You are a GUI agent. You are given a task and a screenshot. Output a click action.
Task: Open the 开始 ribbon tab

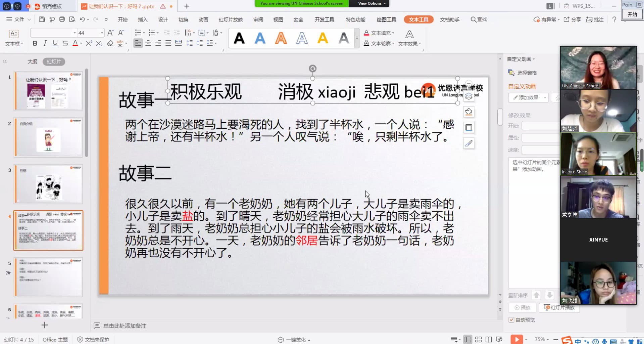[122, 19]
